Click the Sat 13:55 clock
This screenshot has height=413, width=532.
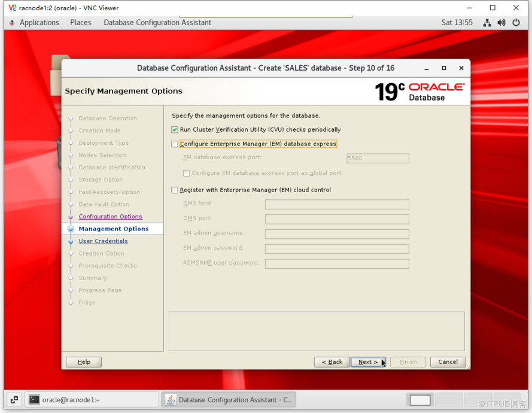(457, 23)
